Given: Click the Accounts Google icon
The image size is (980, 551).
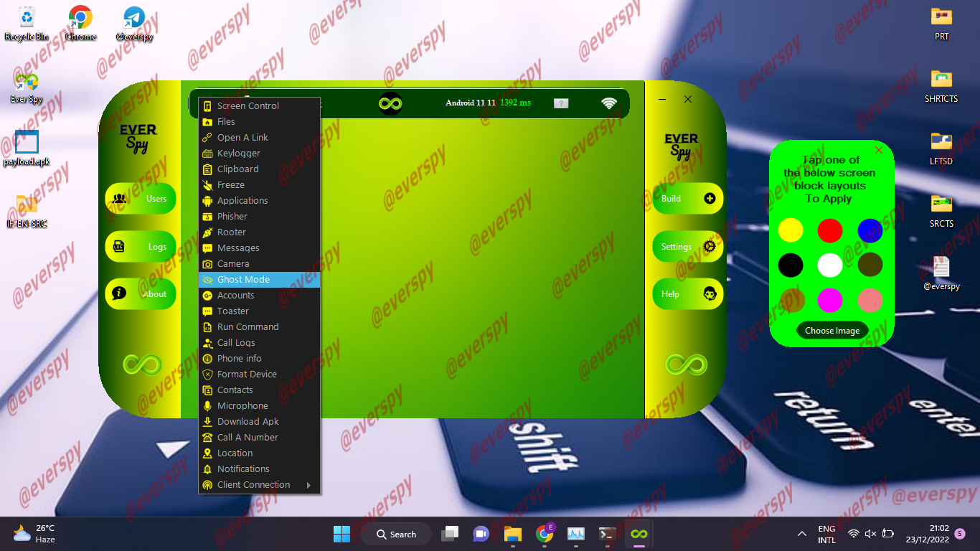Looking at the screenshot, I should pyautogui.click(x=207, y=295).
